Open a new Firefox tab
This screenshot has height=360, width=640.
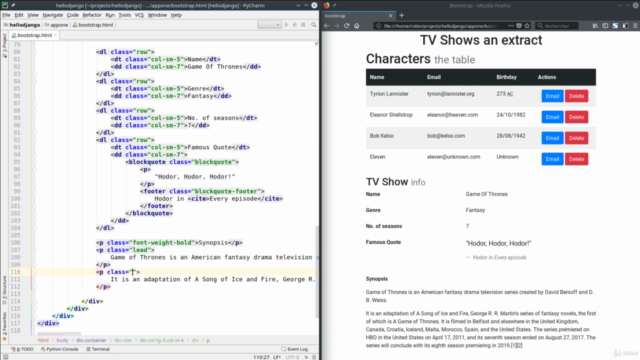click(x=402, y=16)
